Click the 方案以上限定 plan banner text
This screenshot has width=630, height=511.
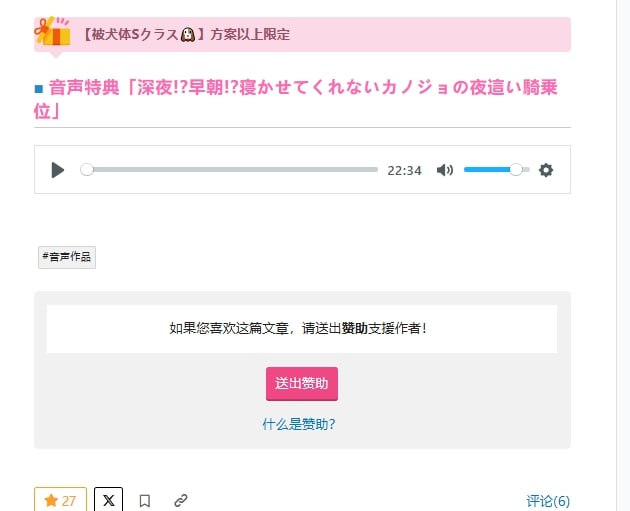249,34
